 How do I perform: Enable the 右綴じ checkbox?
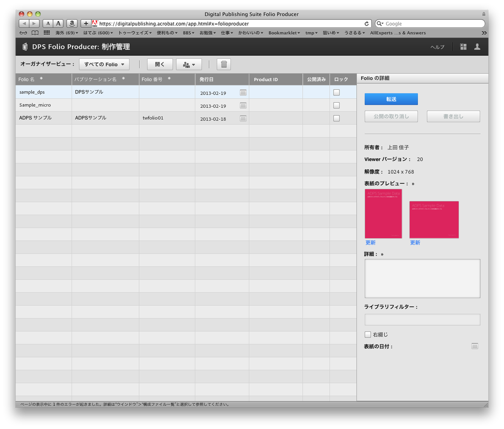368,334
